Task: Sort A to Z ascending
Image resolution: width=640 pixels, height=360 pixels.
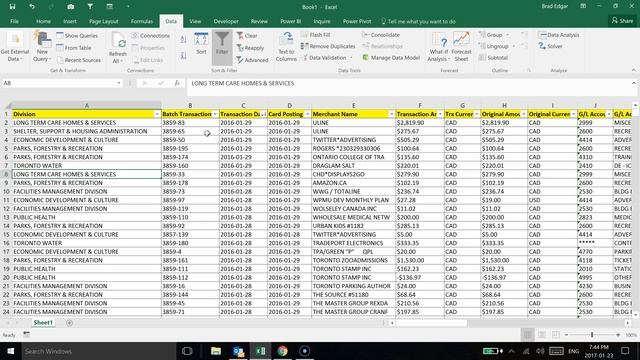Action: point(183,39)
